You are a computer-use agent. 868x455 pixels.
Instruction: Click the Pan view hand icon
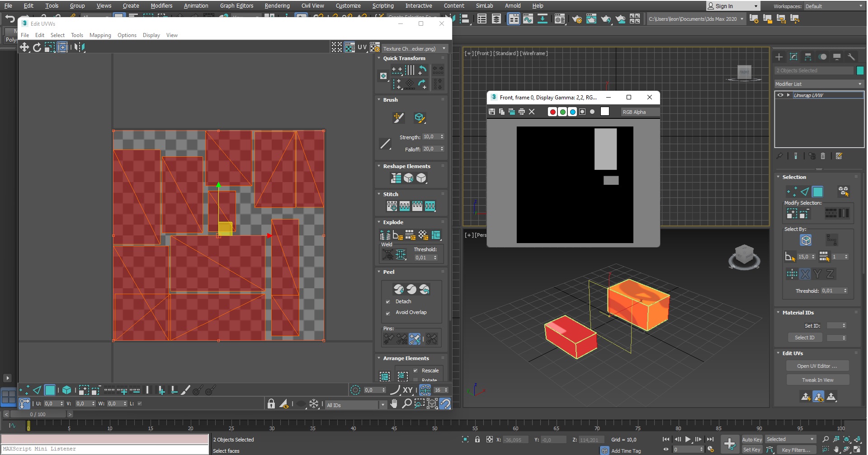point(394,403)
